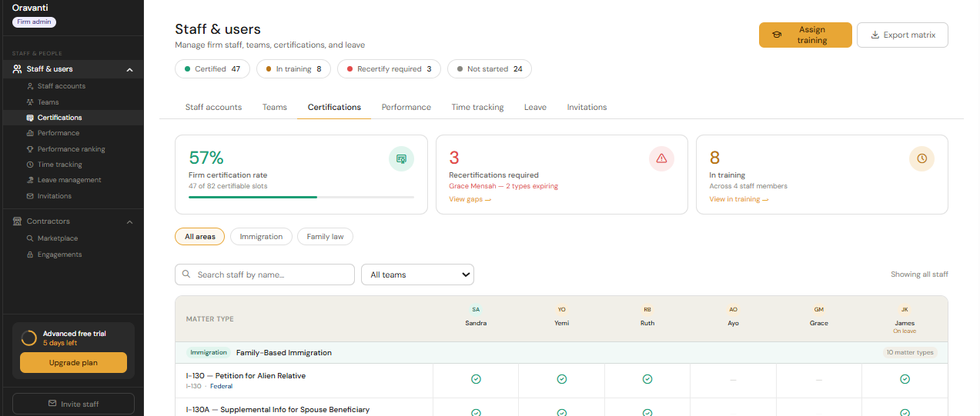Viewport: 980px width, 416px height.
Task: Click the Ruth column header
Action: [x=647, y=317]
